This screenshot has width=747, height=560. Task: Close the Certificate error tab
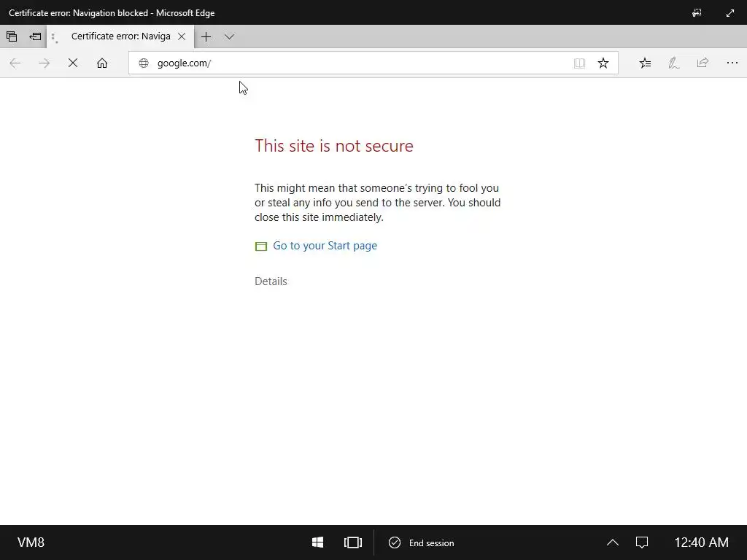click(182, 36)
